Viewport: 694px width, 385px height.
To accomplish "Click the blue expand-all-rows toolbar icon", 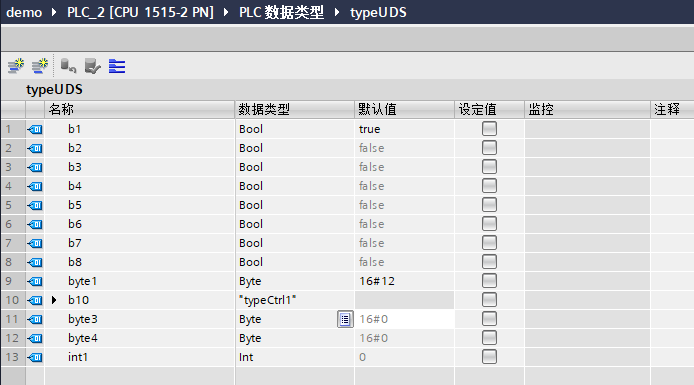I will coord(117,66).
